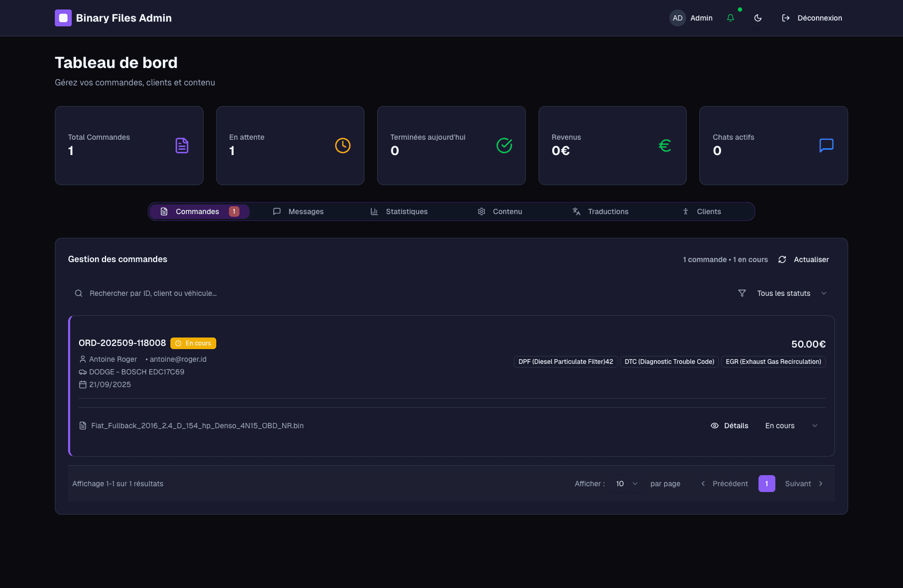Open the Traductions tab
The height and width of the screenshot is (588, 903).
(600, 211)
